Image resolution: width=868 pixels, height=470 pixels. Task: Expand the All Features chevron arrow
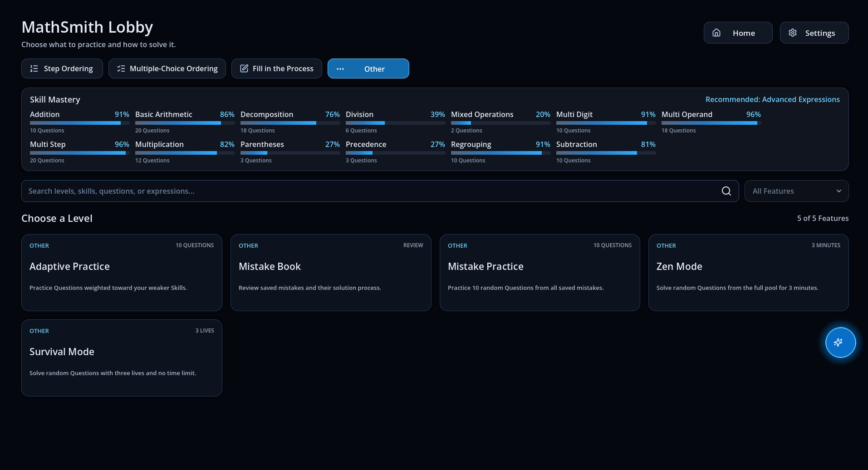pyautogui.click(x=839, y=191)
